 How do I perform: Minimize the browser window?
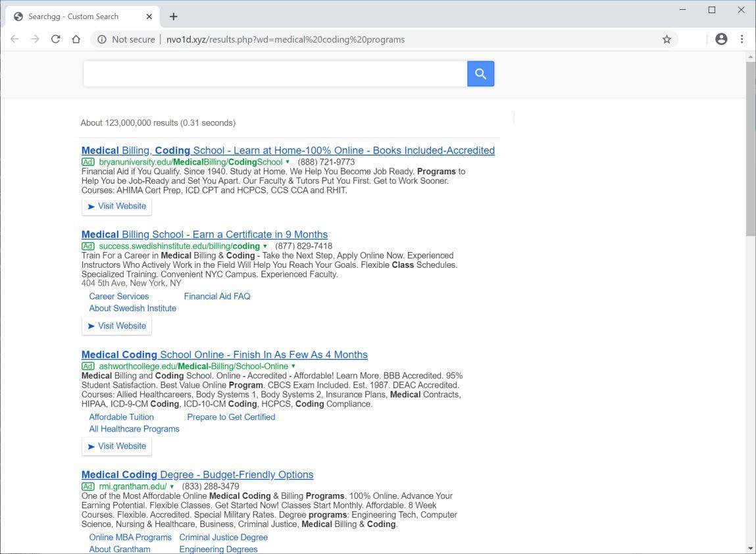tap(682, 10)
